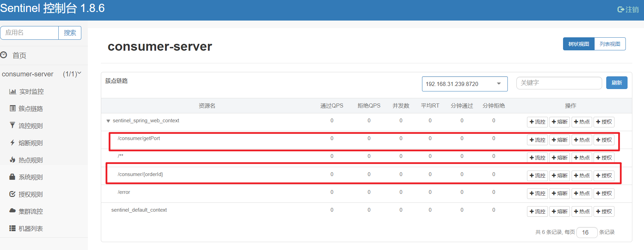This screenshot has height=250, width=644.
Task: Click the 拒绝QPS column header
Action: (369, 106)
